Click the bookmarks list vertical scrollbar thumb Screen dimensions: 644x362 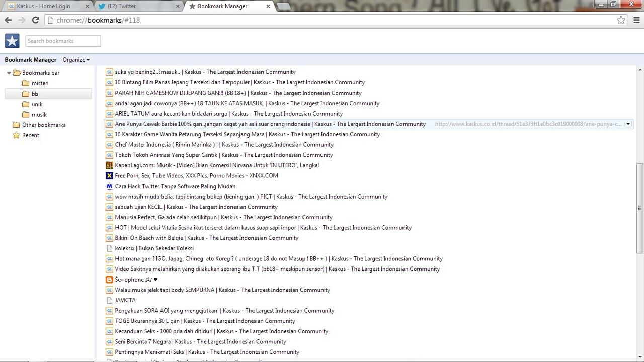[640, 208]
